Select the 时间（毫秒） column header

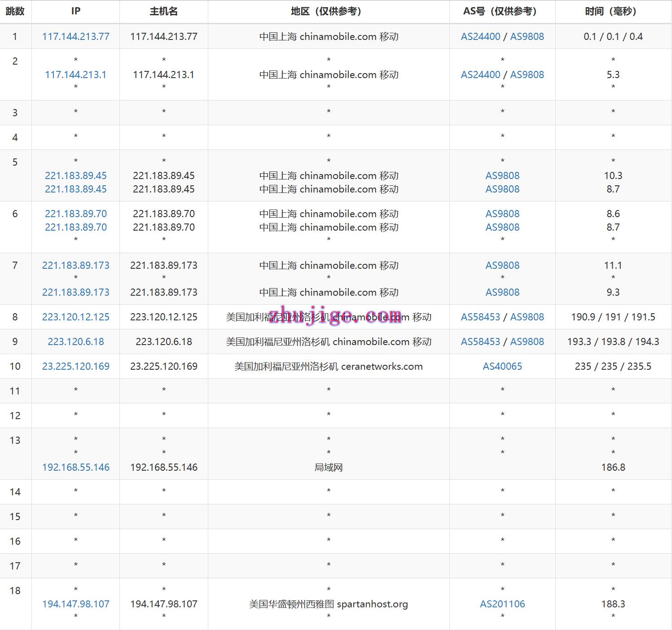click(613, 12)
